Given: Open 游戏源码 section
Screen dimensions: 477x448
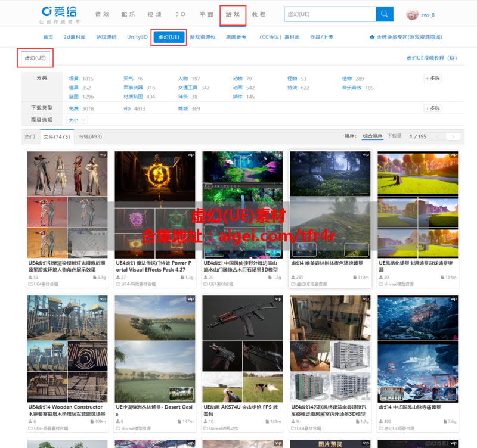Looking at the screenshot, I should tap(106, 37).
